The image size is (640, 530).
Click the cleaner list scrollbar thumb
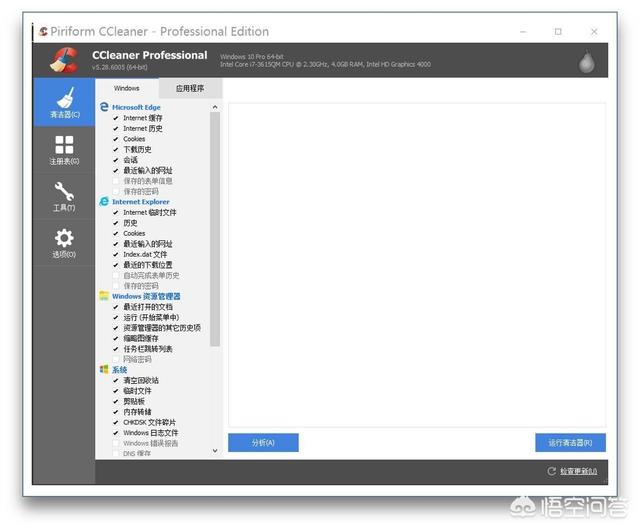(x=215, y=229)
